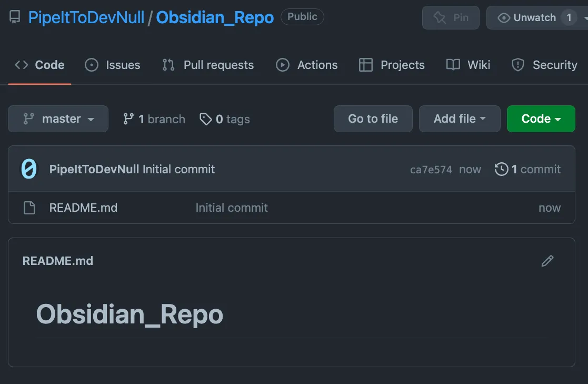Click the file icon beside README.md
This screenshot has width=588, height=384.
pos(29,208)
